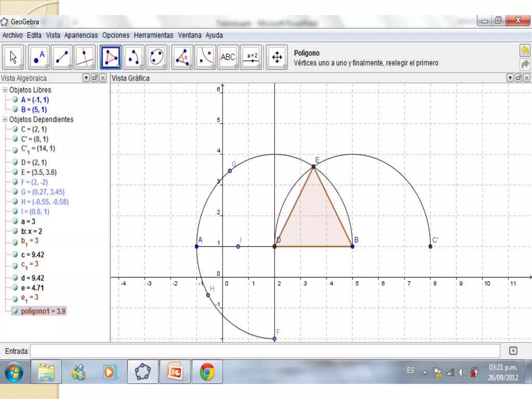Image resolution: width=532 pixels, height=399 pixels.
Task: Select the Ellipse conic tool
Action: [x=156, y=57]
